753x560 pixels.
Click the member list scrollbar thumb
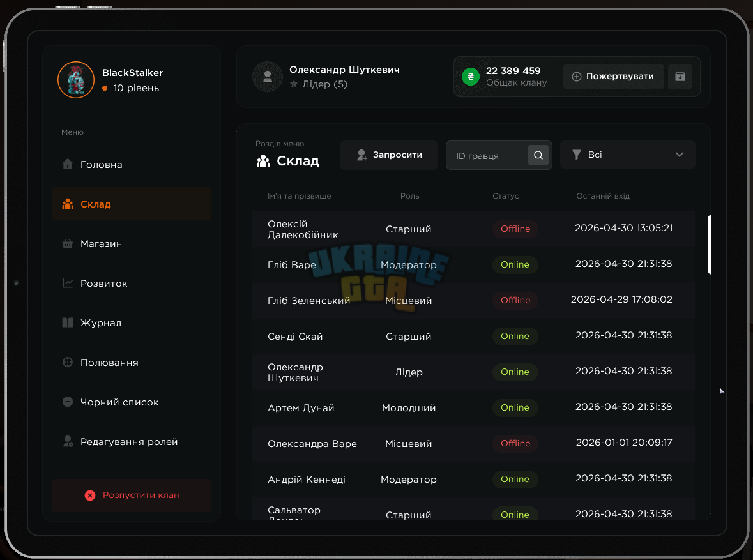pos(710,245)
